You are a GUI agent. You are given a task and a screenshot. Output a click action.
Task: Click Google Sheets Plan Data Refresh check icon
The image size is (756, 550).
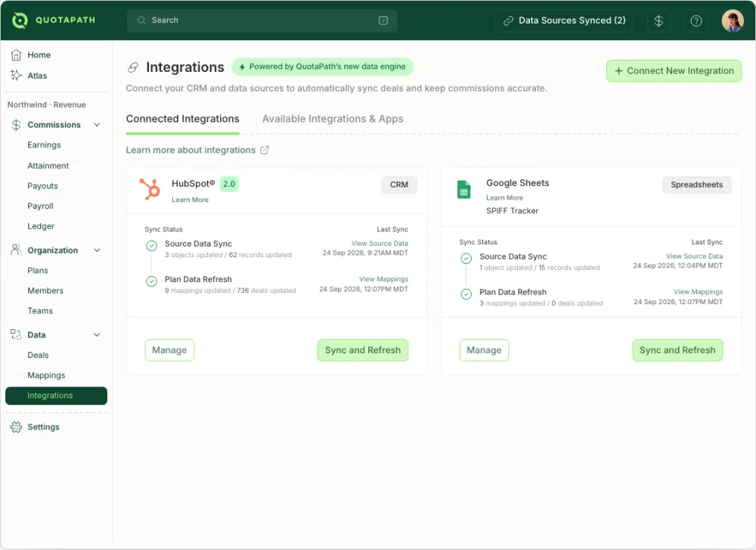pos(466,294)
